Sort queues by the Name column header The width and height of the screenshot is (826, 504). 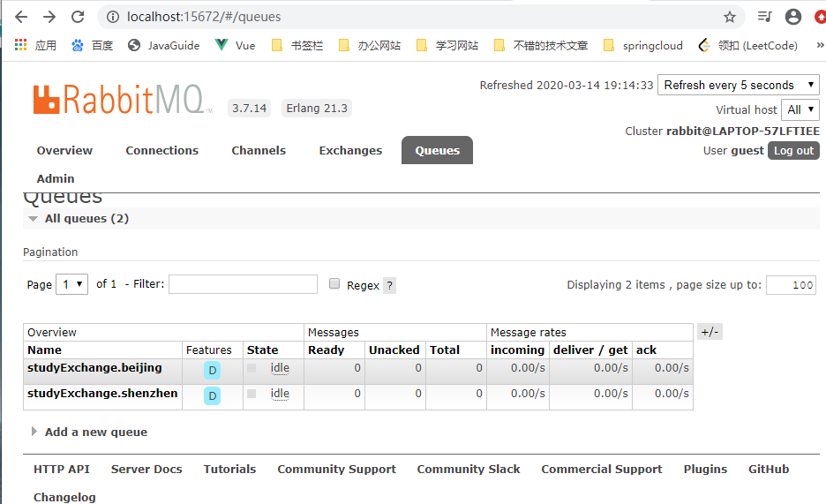45,350
